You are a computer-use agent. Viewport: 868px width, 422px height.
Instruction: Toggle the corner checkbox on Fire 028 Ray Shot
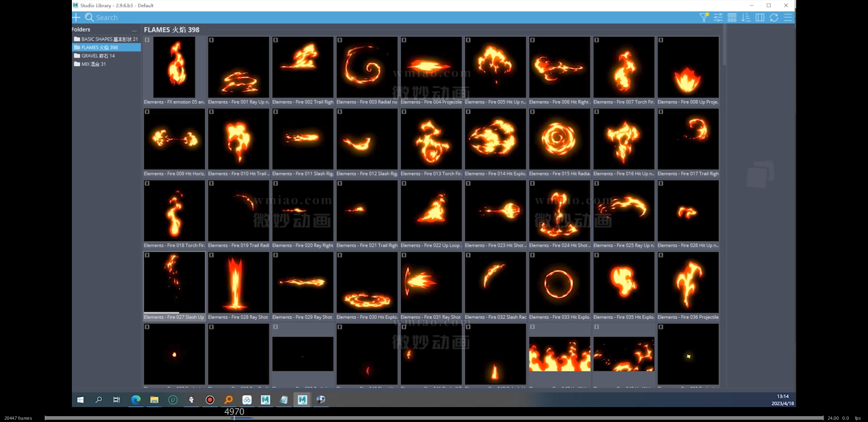click(x=211, y=255)
